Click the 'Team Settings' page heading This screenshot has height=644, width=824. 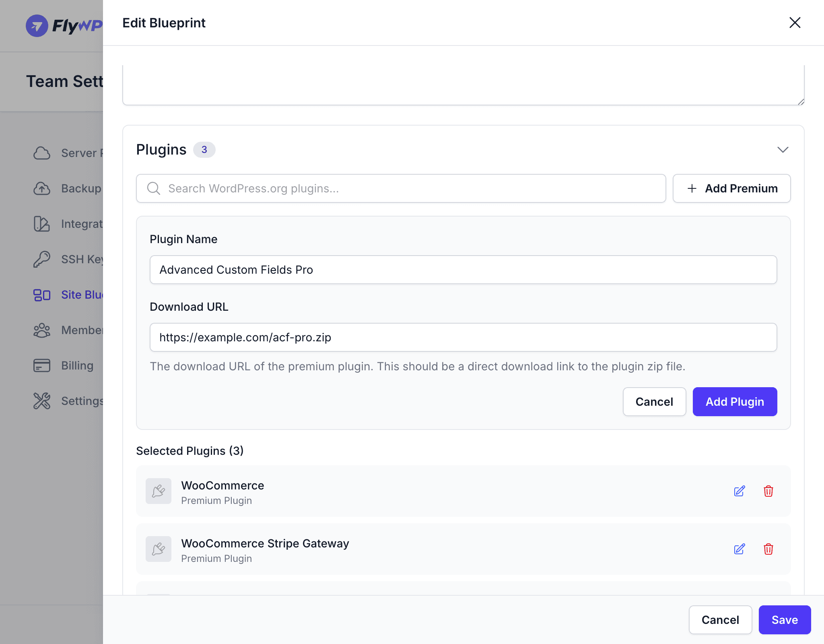[64, 81]
